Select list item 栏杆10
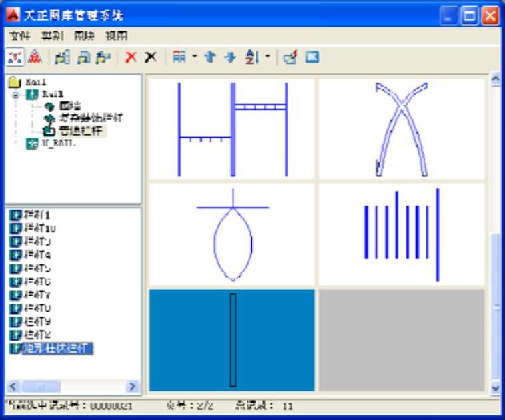The height and width of the screenshot is (420, 505). [39, 228]
